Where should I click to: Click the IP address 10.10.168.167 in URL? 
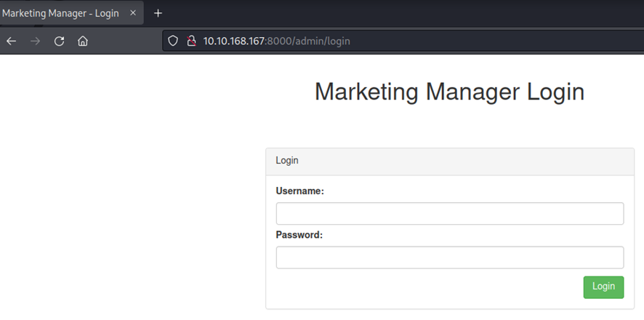tap(234, 41)
